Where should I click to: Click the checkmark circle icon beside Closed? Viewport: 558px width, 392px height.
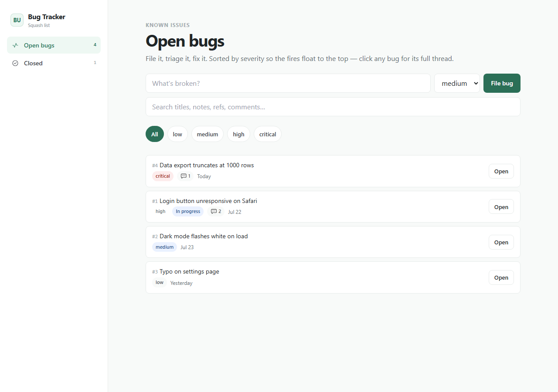tap(15, 63)
